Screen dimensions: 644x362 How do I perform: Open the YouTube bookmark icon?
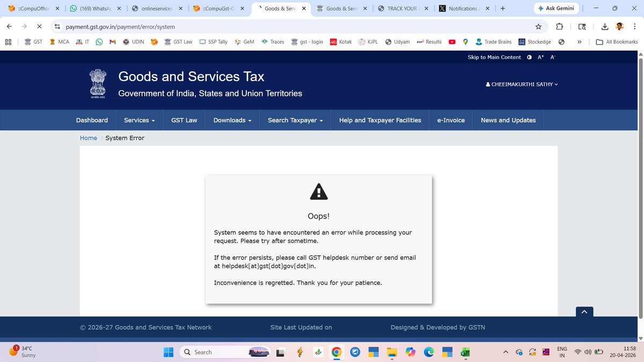(x=452, y=42)
